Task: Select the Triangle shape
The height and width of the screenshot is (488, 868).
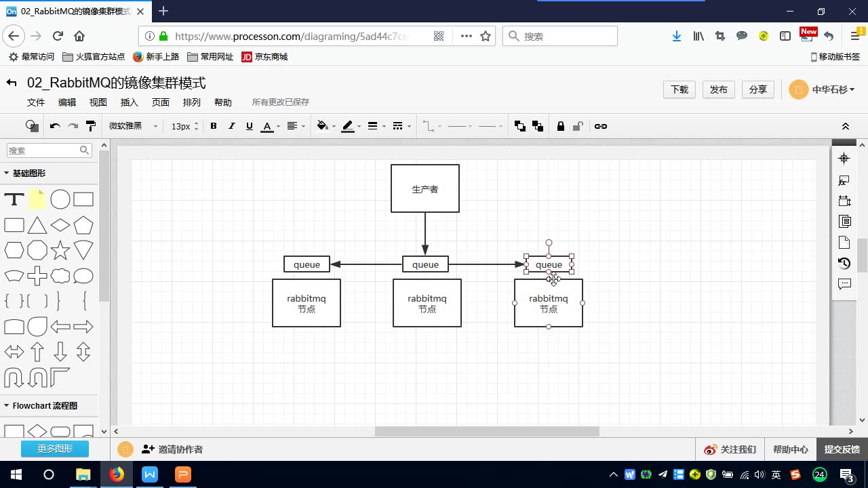Action: 37,225
